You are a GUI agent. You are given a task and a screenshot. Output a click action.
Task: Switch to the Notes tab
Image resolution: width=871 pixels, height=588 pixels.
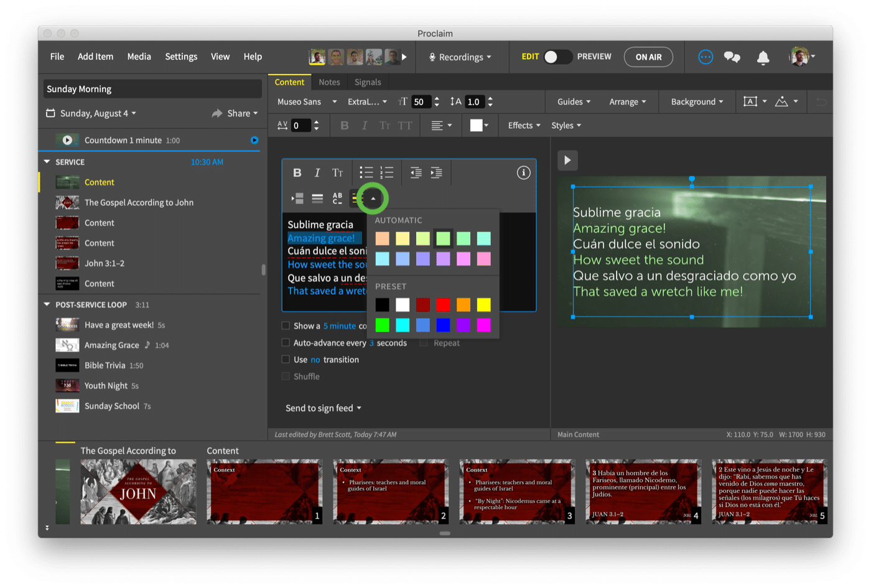(329, 82)
